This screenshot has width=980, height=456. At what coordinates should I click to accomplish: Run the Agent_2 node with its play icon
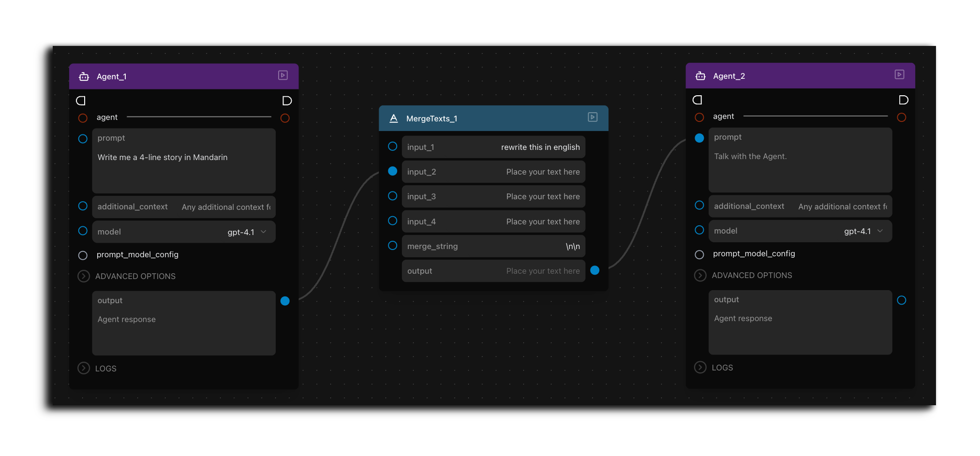pyautogui.click(x=900, y=74)
